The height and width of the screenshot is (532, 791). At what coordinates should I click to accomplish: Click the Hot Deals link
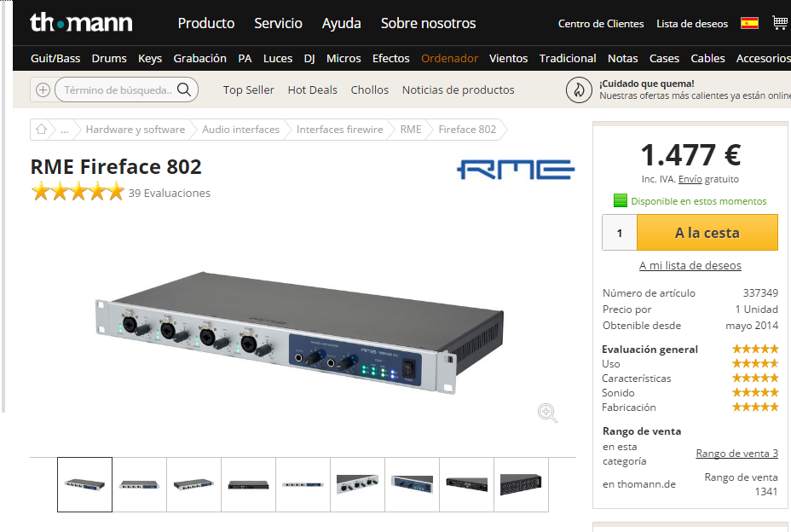click(312, 90)
